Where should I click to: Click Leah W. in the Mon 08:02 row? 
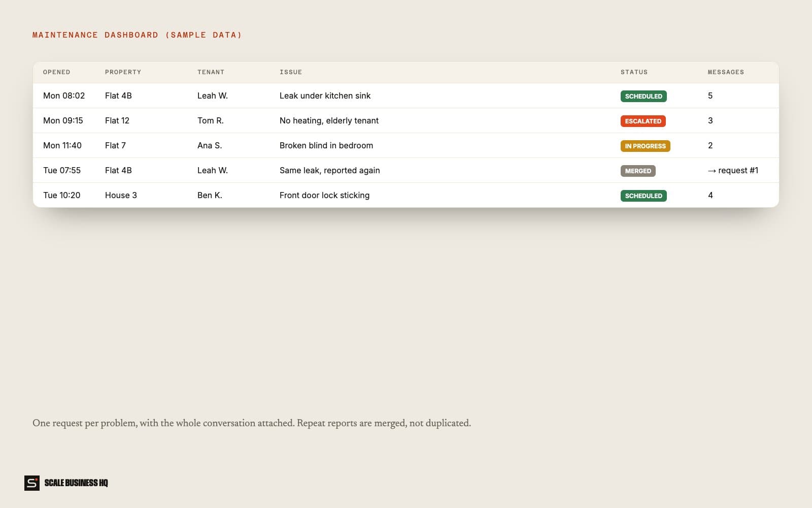213,96
